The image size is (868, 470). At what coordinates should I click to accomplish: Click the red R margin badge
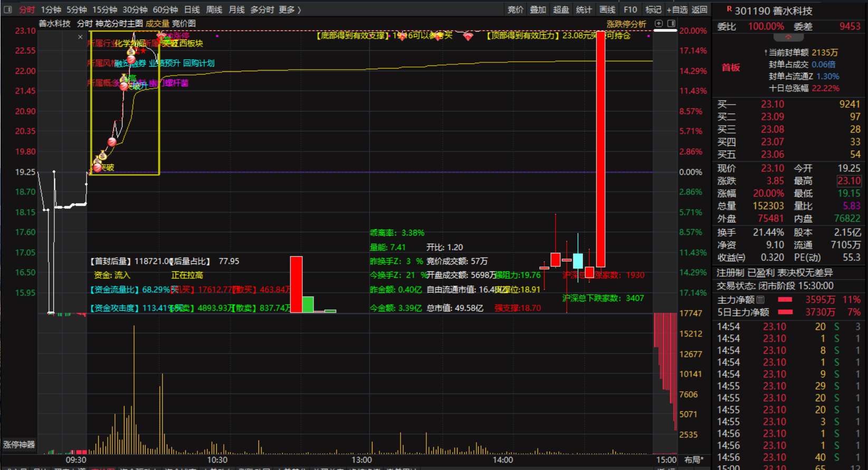click(729, 9)
